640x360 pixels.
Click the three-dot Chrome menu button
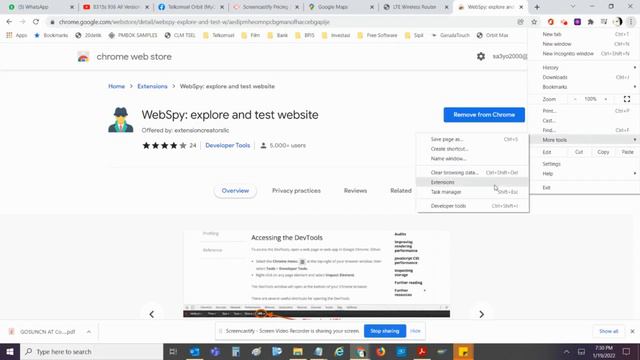631,22
